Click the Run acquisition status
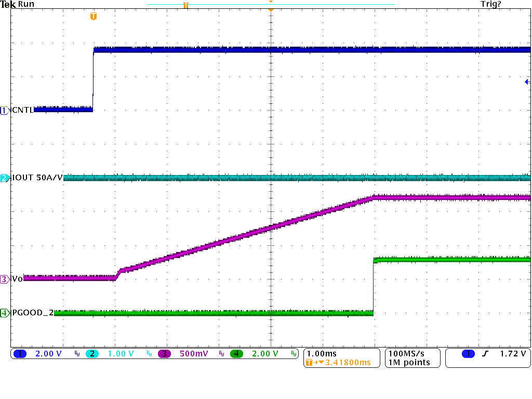The height and width of the screenshot is (399, 532). click(x=26, y=4)
